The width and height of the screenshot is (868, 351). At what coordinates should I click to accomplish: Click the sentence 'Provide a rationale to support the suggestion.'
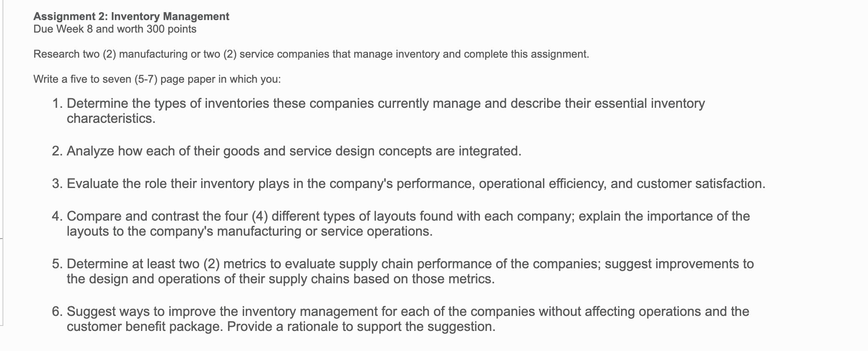coord(361,327)
